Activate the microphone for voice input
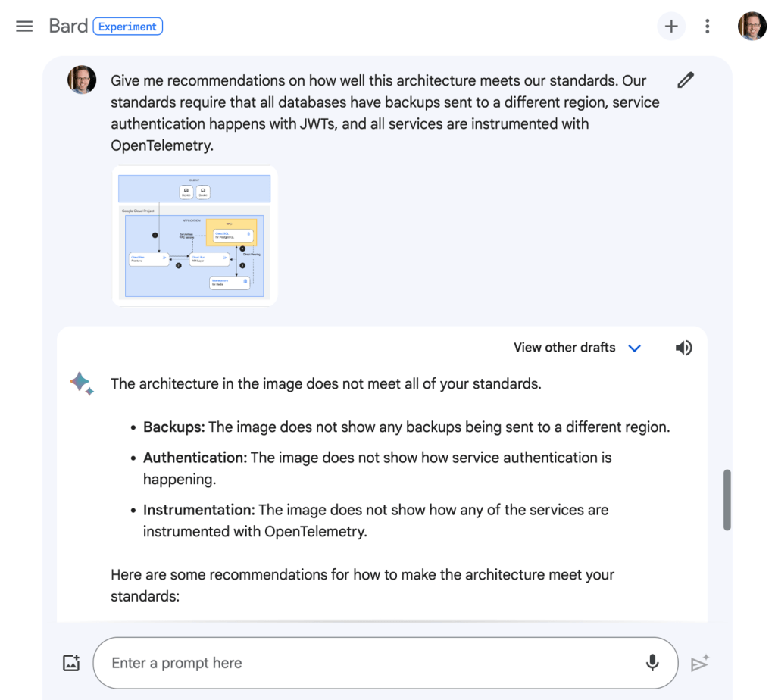Screen dimensions: 775x700 pyautogui.click(x=652, y=663)
